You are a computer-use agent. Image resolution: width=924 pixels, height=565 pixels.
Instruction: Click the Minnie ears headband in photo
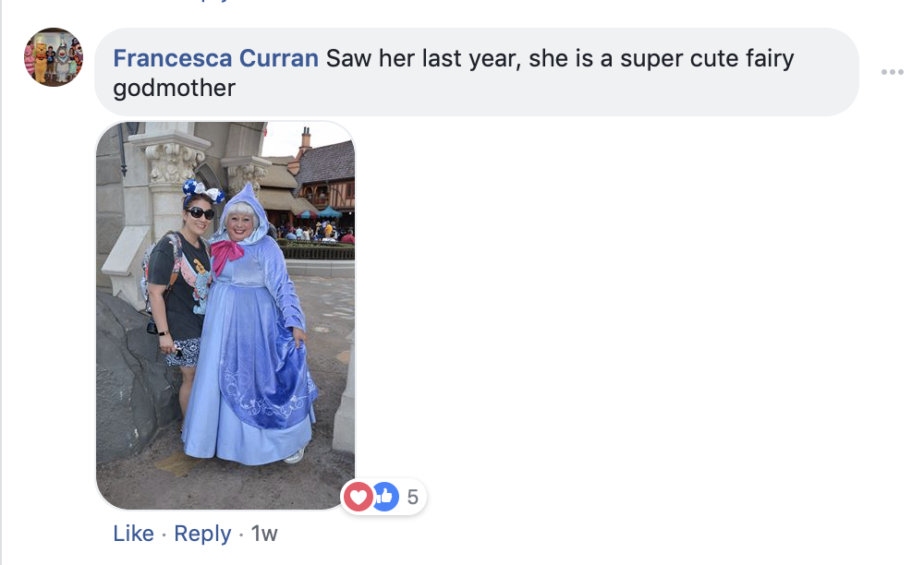202,191
